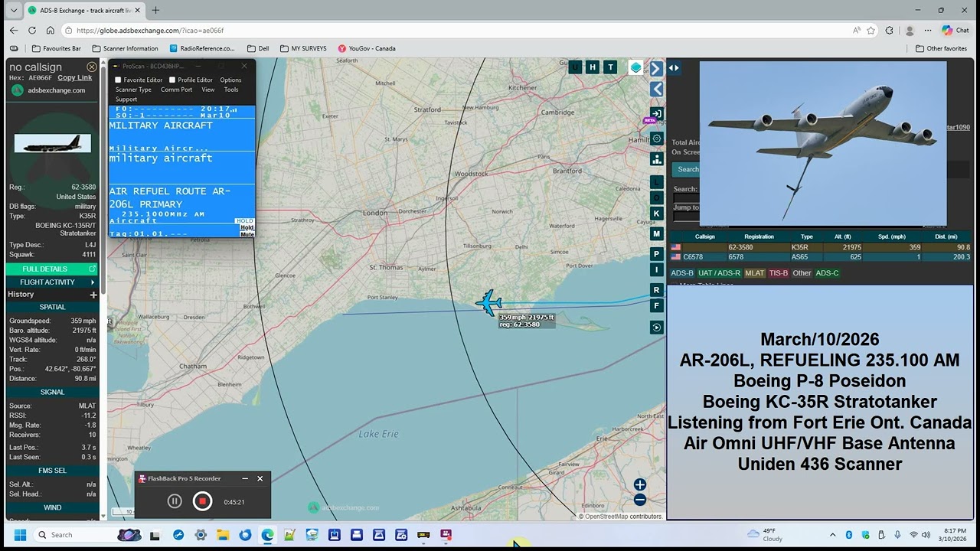Toggle the MLAT source filter
980x551 pixels.
pos(755,273)
